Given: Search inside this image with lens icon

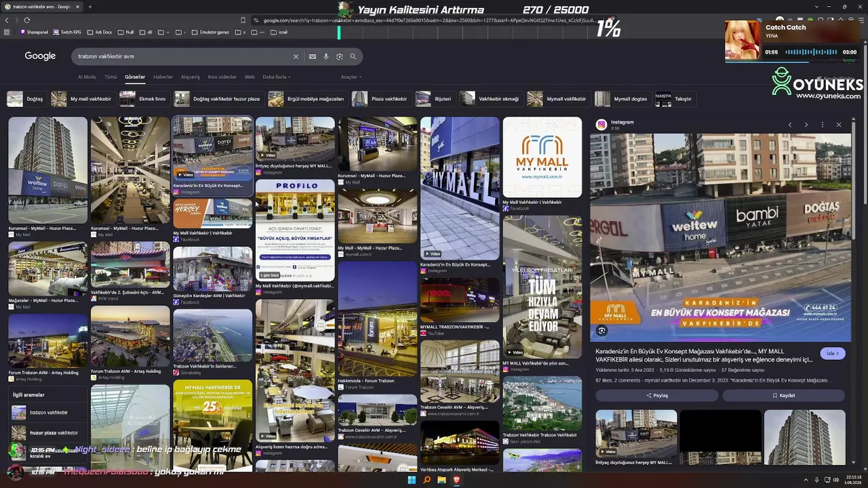Looking at the screenshot, I should point(601,331).
